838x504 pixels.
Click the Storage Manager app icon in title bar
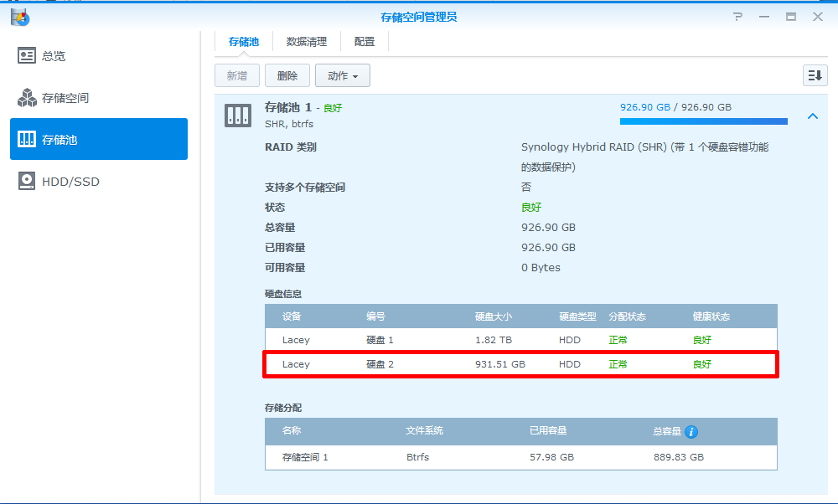click(19, 17)
